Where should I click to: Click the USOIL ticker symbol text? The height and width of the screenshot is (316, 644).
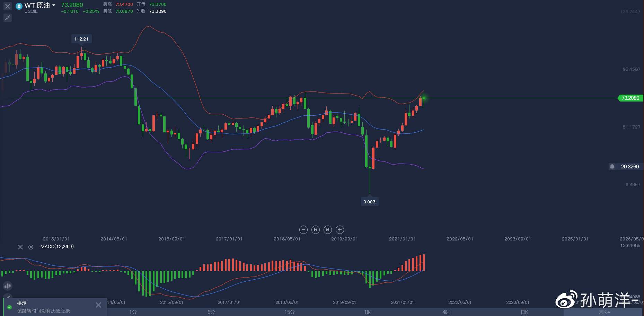coord(31,11)
